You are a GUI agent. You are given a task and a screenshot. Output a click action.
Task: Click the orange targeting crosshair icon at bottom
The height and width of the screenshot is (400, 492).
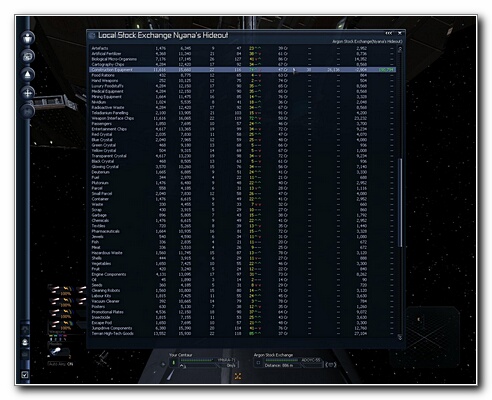pos(238,376)
